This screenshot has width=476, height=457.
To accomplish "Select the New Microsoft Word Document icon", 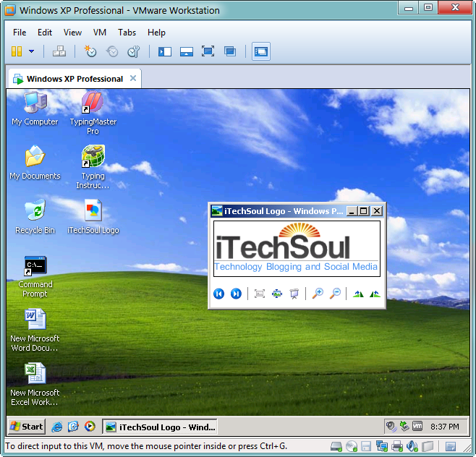I will (x=35, y=330).
